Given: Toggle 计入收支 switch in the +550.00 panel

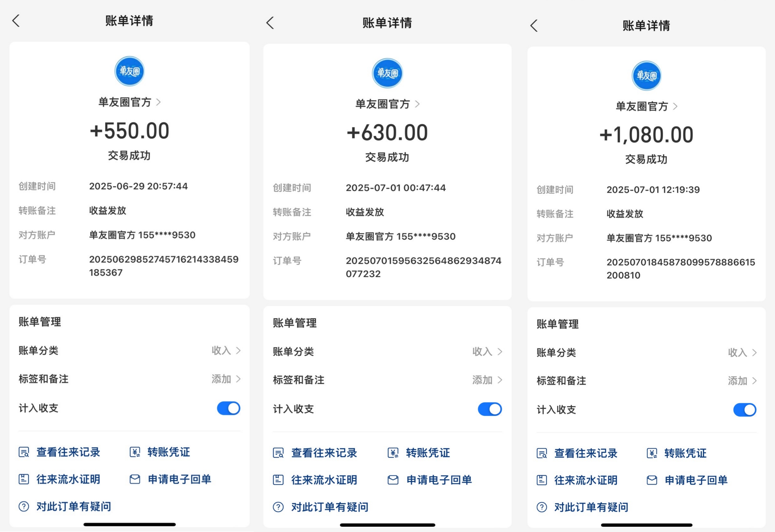Looking at the screenshot, I should [x=228, y=408].
